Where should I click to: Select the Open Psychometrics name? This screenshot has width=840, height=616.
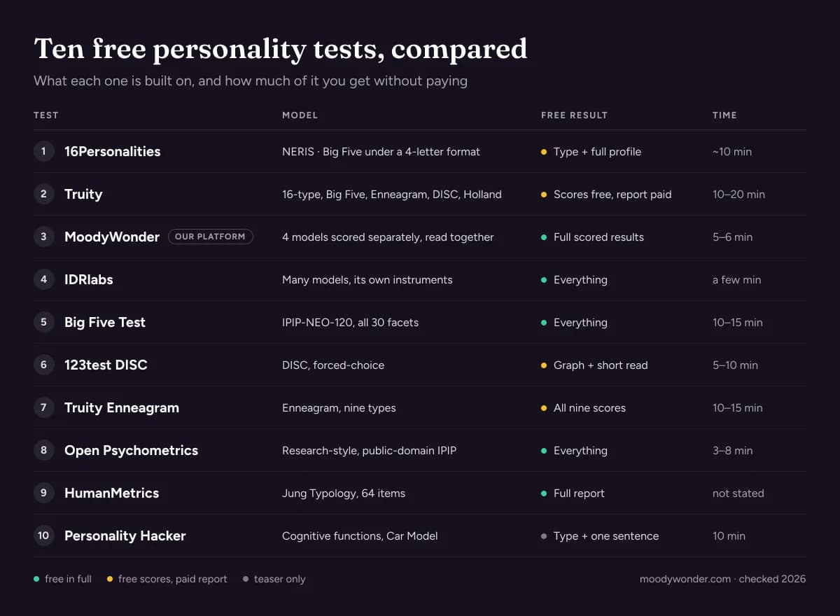(x=131, y=450)
